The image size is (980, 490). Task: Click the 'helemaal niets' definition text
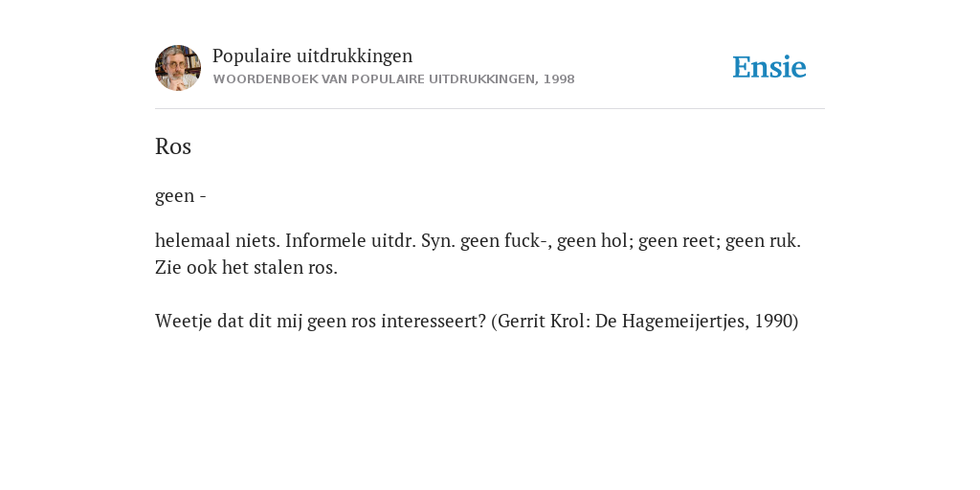point(218,240)
